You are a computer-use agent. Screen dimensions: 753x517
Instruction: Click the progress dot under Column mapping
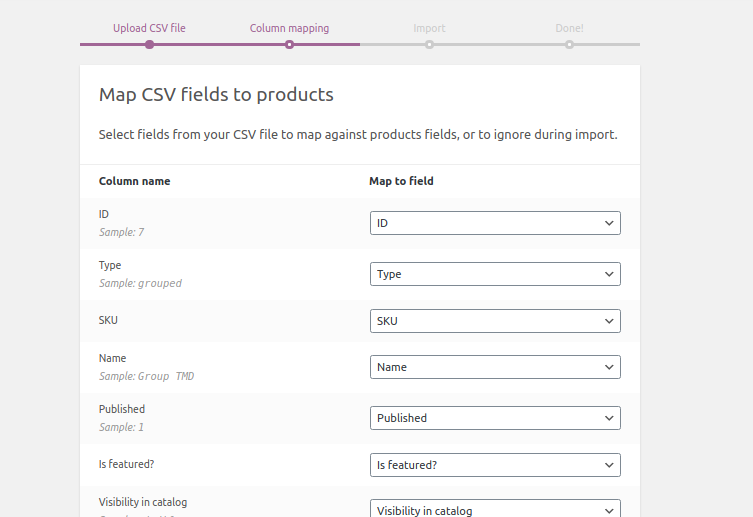289,44
